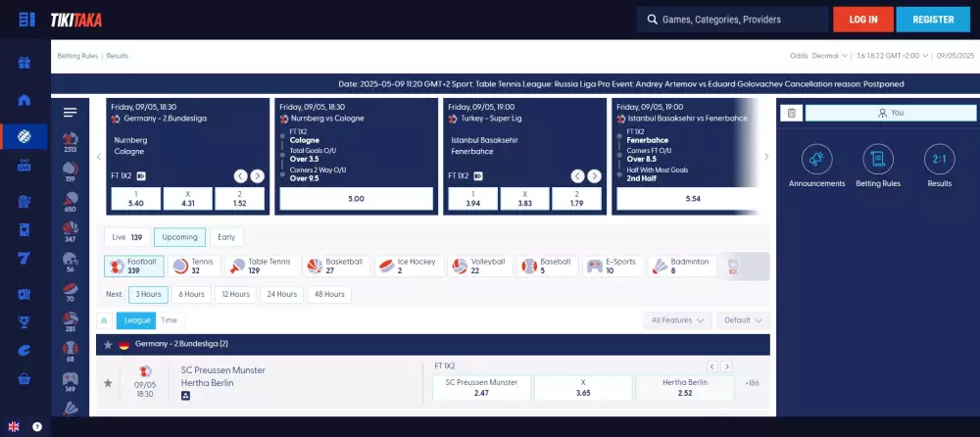This screenshot has height=437, width=980.
Task: Select the Badminton 8 sport tab
Action: 681,267
